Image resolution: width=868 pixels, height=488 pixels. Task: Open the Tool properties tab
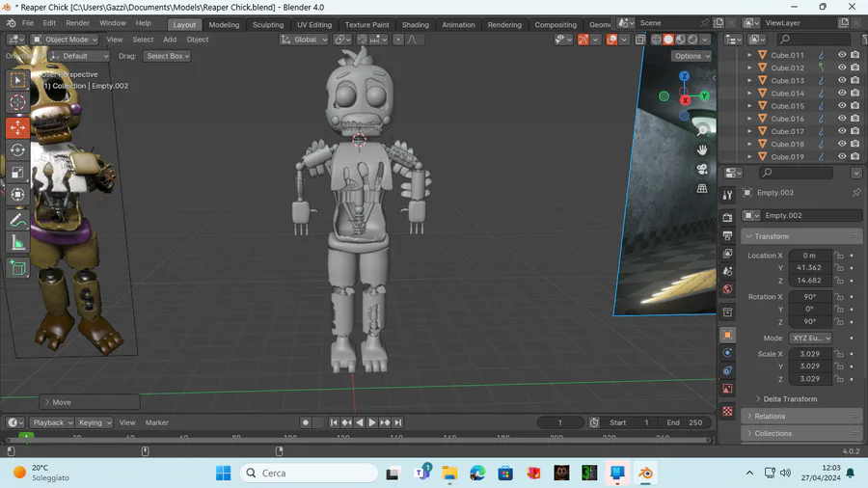coord(727,195)
